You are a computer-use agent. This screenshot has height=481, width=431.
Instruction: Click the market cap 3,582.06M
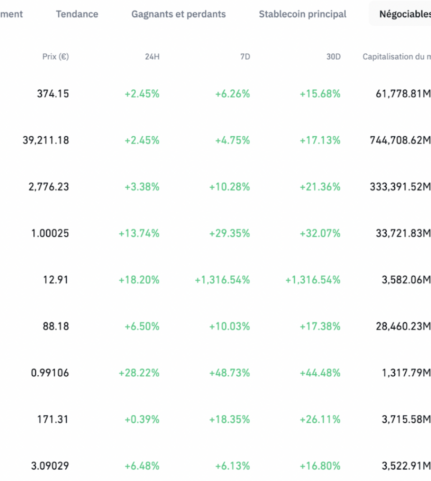point(406,280)
